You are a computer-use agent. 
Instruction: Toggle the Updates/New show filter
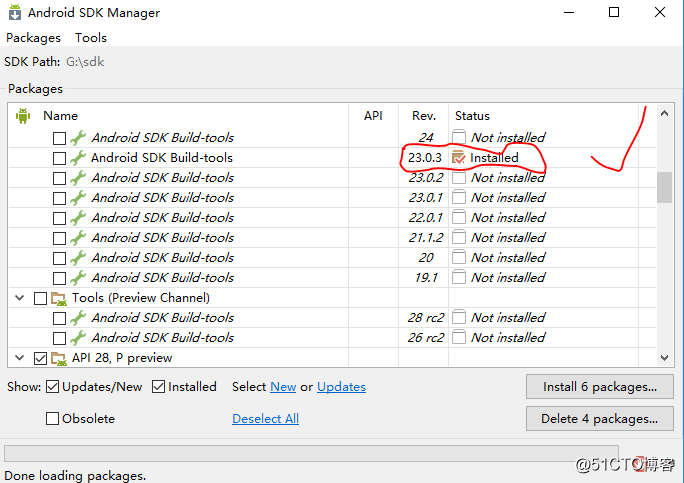click(52, 387)
